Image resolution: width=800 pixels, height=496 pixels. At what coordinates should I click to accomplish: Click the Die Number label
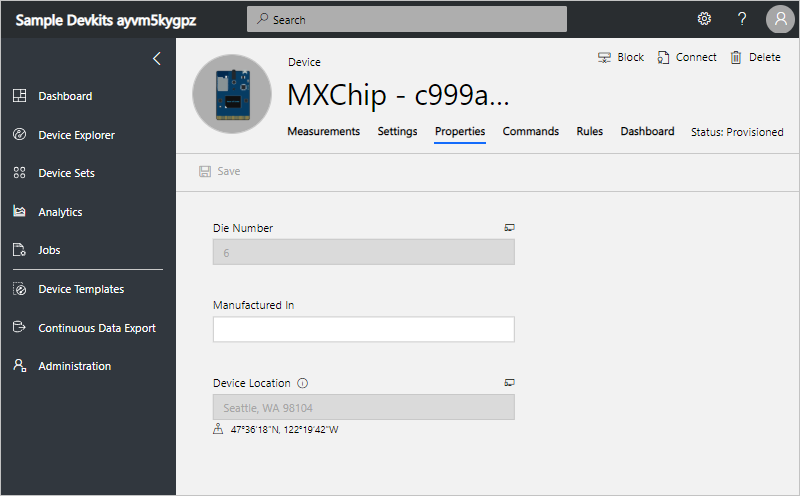pos(243,228)
